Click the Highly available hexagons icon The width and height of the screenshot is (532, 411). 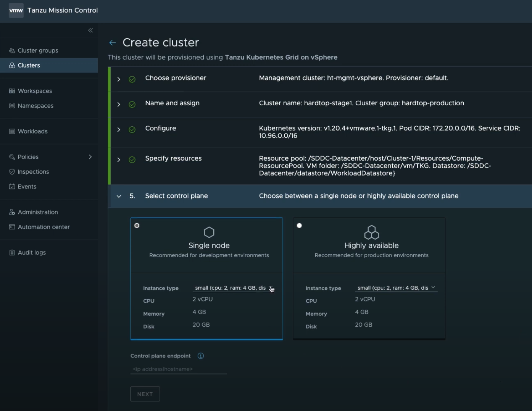(x=371, y=232)
